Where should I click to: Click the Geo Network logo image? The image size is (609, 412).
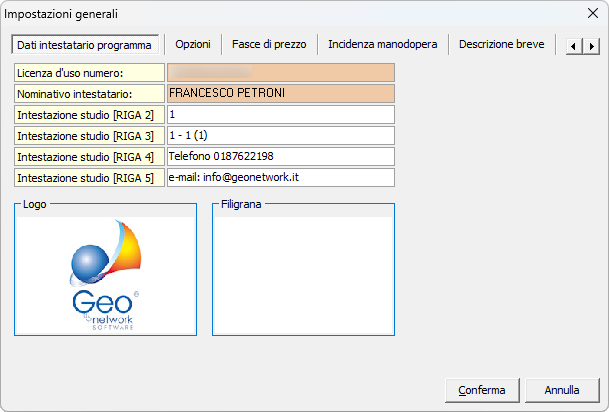tap(105, 278)
